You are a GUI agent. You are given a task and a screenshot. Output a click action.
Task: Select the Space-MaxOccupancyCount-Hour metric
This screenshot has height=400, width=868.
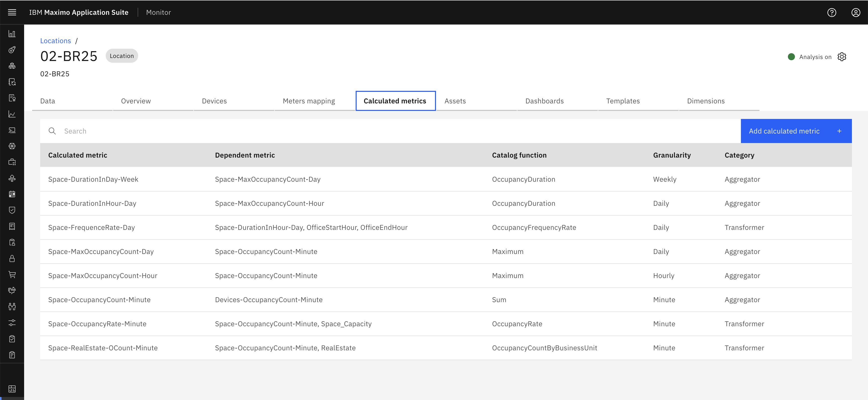(103, 276)
